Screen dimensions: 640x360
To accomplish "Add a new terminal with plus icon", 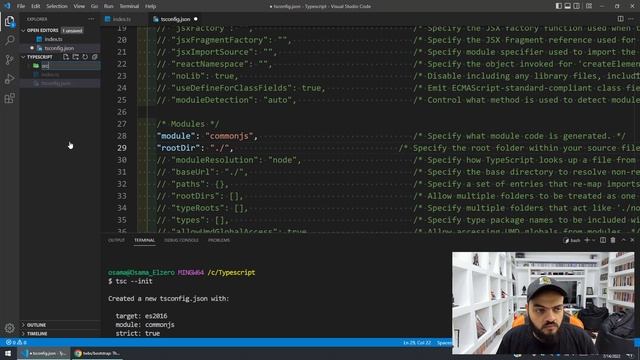I will pyautogui.click(x=587, y=240).
